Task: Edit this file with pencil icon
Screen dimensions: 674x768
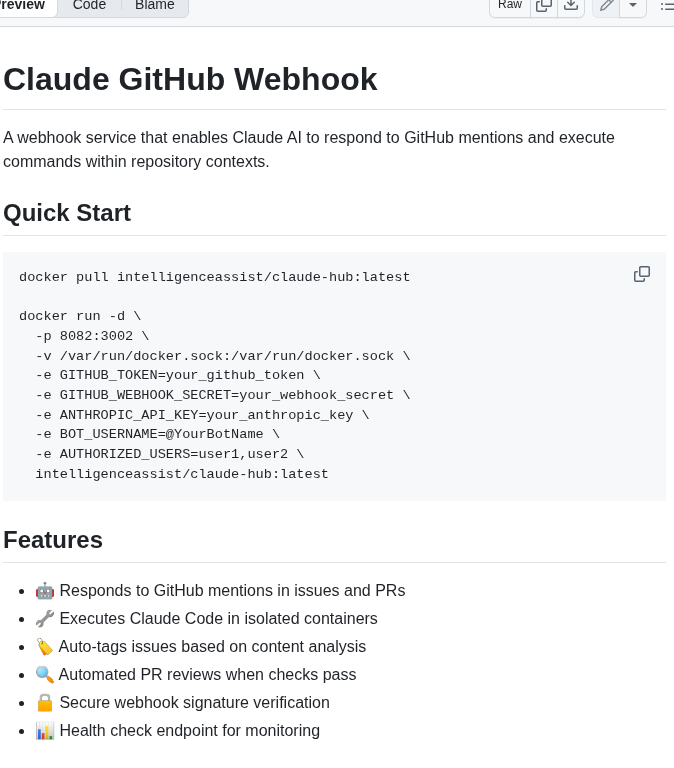Action: click(x=606, y=5)
